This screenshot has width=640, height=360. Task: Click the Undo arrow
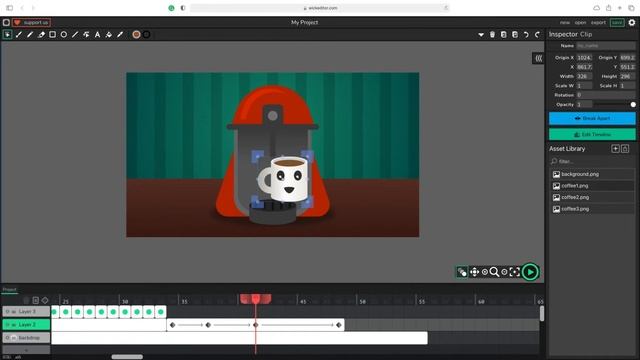[526, 35]
